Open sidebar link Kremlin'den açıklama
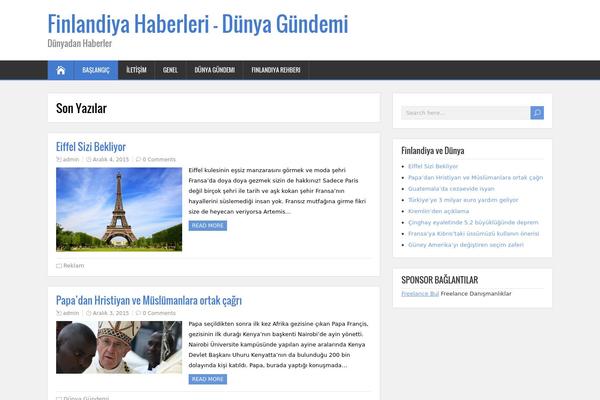 [x=438, y=211]
